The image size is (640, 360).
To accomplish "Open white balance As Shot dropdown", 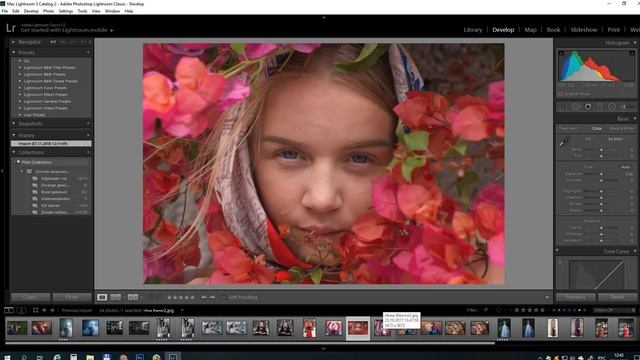I will pyautogui.click(x=616, y=139).
